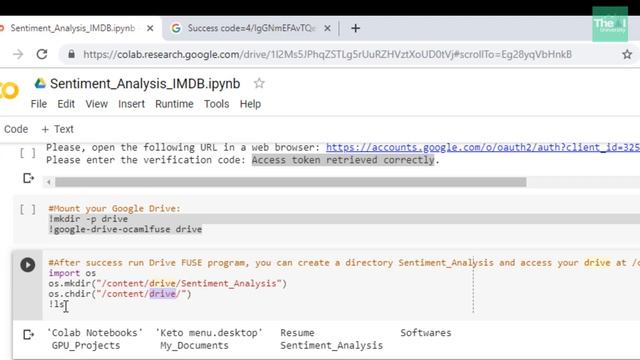Click the output horizontal scrollbar thumb
The height and width of the screenshot is (360, 640).
pyautogui.click(x=291, y=182)
